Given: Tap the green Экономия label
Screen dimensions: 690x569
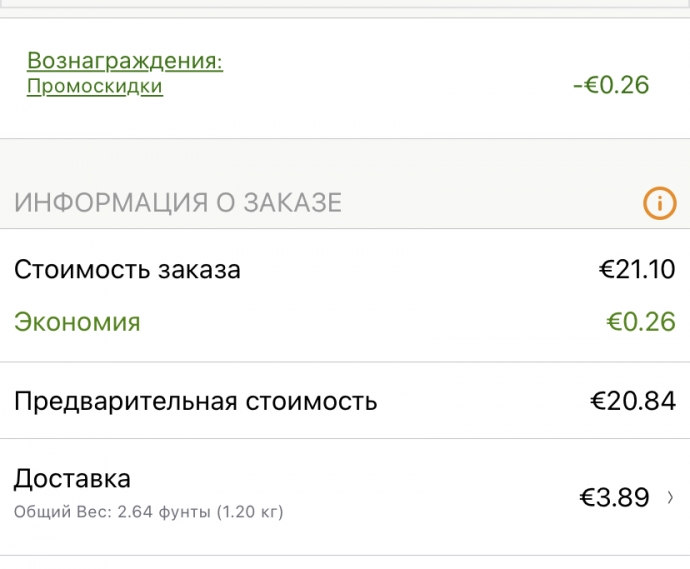Looking at the screenshot, I should pos(77,322).
